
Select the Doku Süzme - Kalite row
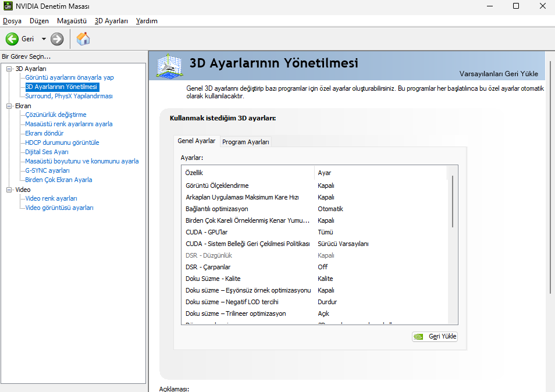314,279
